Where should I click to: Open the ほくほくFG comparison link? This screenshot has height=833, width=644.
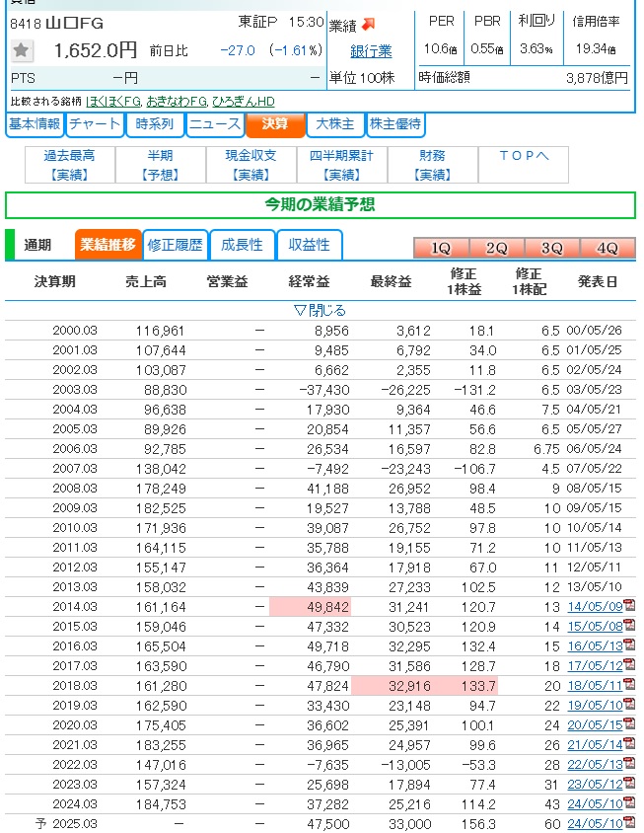112,101
